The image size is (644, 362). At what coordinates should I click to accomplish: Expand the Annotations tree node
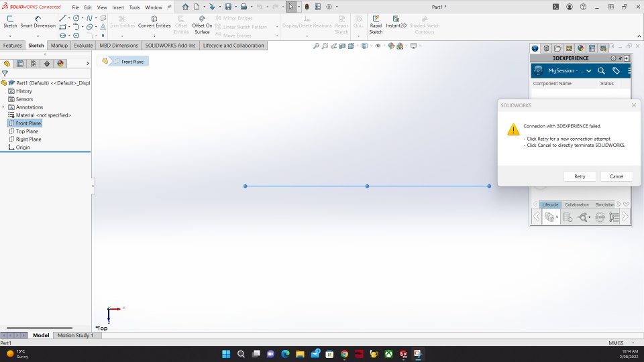(x=3, y=107)
